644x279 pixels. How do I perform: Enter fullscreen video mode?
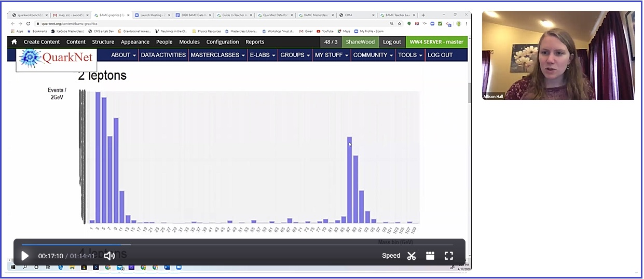pyautogui.click(x=449, y=256)
